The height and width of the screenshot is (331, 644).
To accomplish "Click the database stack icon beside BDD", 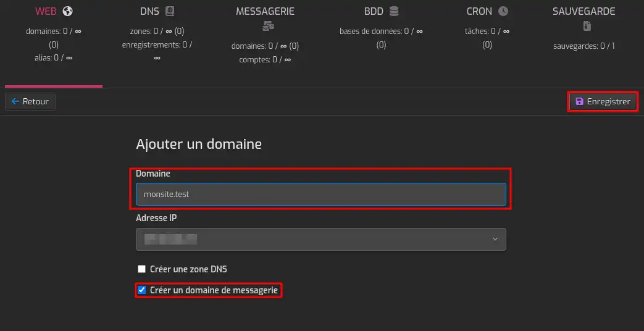I will tap(394, 11).
